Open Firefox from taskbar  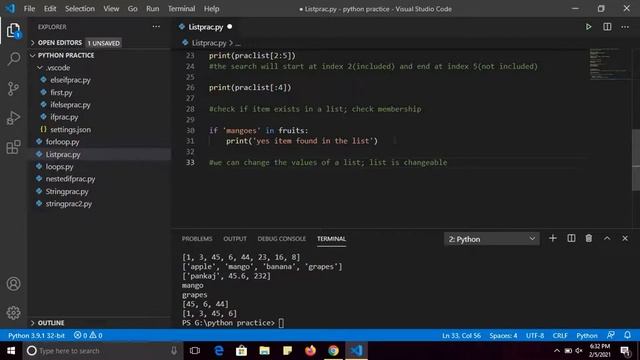pyautogui.click(x=310, y=351)
